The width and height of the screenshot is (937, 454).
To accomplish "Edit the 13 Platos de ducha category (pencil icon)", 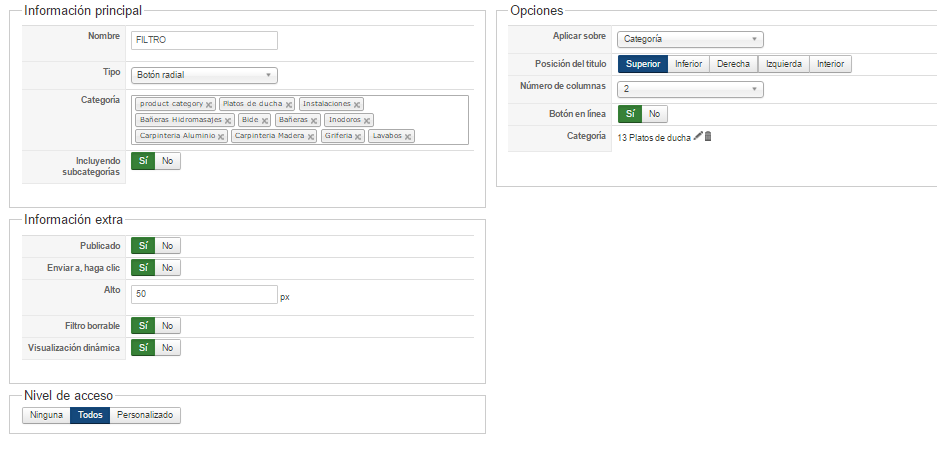I will point(698,137).
